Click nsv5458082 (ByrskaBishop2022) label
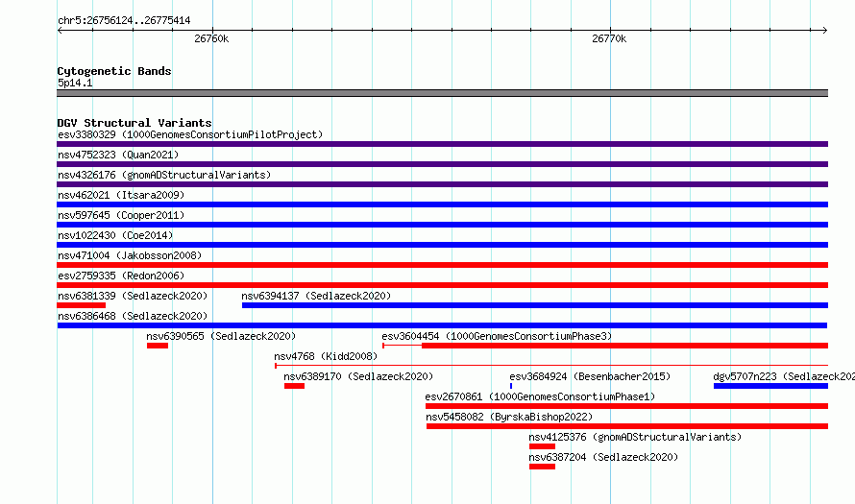The width and height of the screenshot is (855, 504). [x=509, y=417]
